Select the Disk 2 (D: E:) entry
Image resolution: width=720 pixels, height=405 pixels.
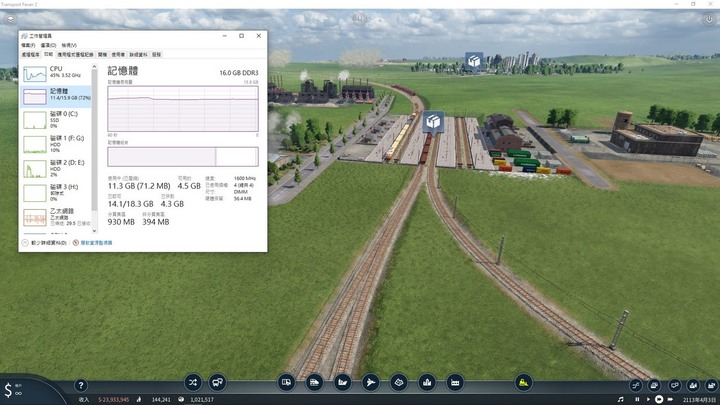[56, 169]
